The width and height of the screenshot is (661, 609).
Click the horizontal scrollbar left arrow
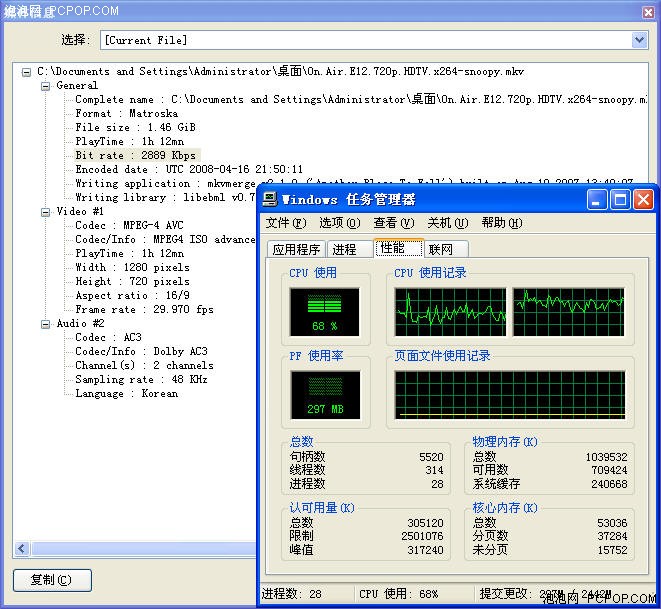(22, 548)
